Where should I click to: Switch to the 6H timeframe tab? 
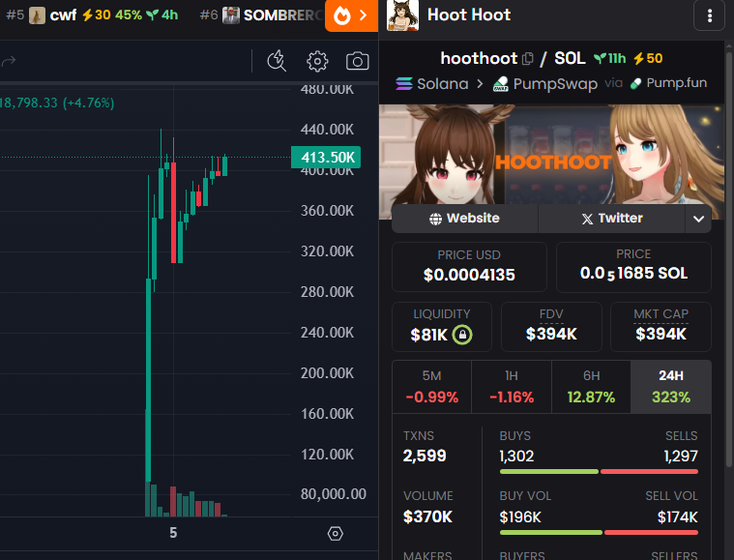tap(590, 387)
